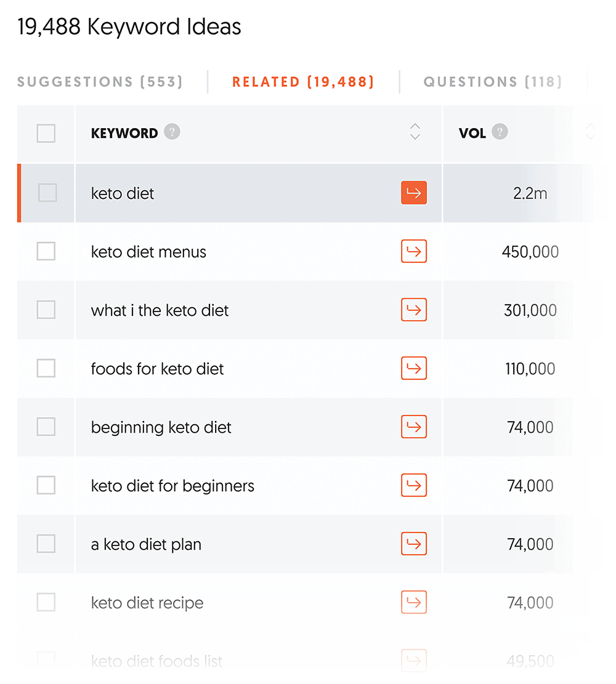
Task: Click the question-mark icon beside the VOL header
Action: point(500,132)
